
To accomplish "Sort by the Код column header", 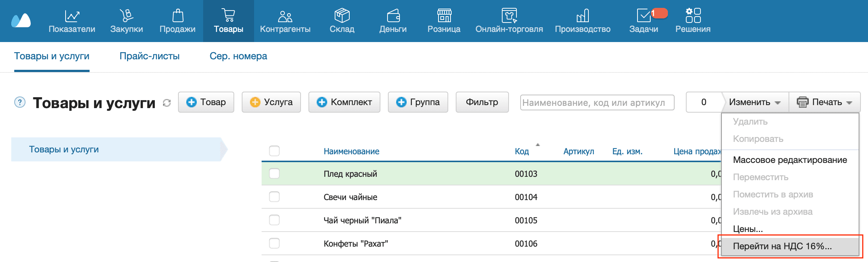I will (x=522, y=151).
